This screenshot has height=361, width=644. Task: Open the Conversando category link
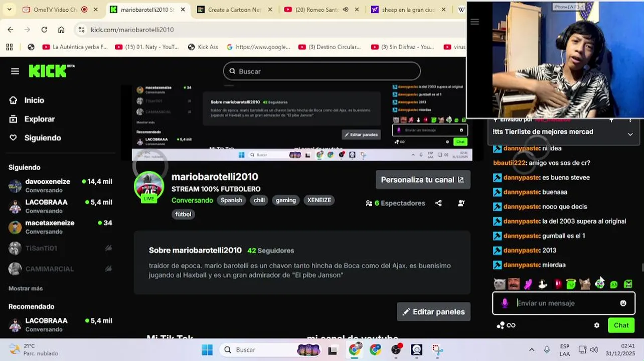(192, 200)
